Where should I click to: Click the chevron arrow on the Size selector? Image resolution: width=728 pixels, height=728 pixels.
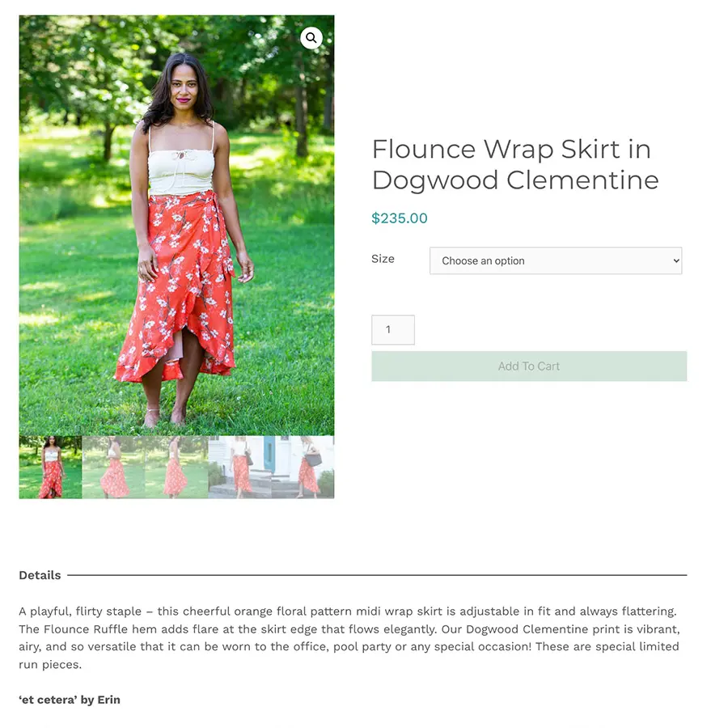pos(676,260)
